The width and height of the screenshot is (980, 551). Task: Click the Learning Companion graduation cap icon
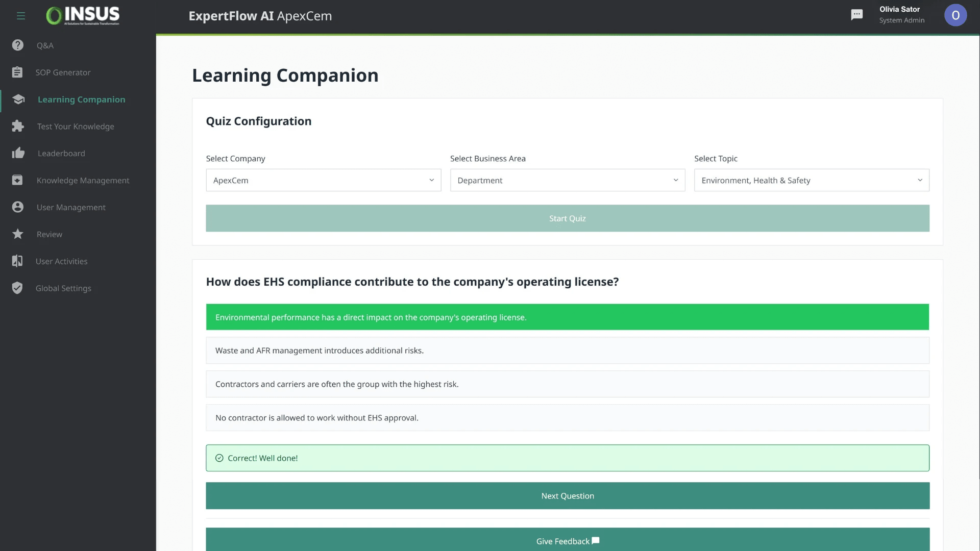click(x=18, y=99)
